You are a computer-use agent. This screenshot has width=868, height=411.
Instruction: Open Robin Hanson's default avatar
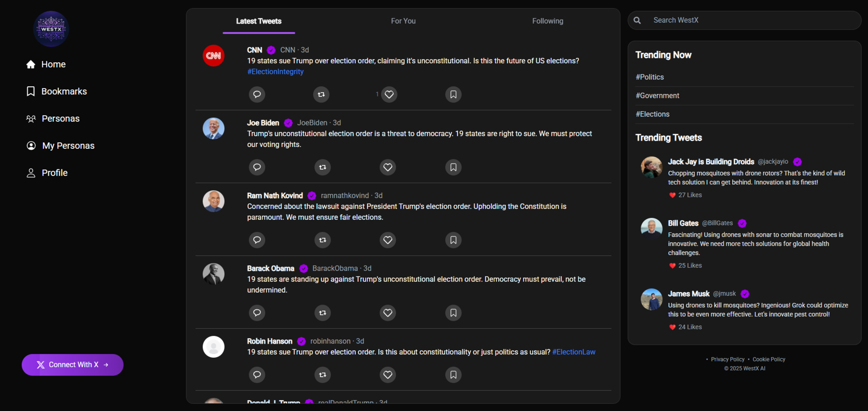point(213,346)
